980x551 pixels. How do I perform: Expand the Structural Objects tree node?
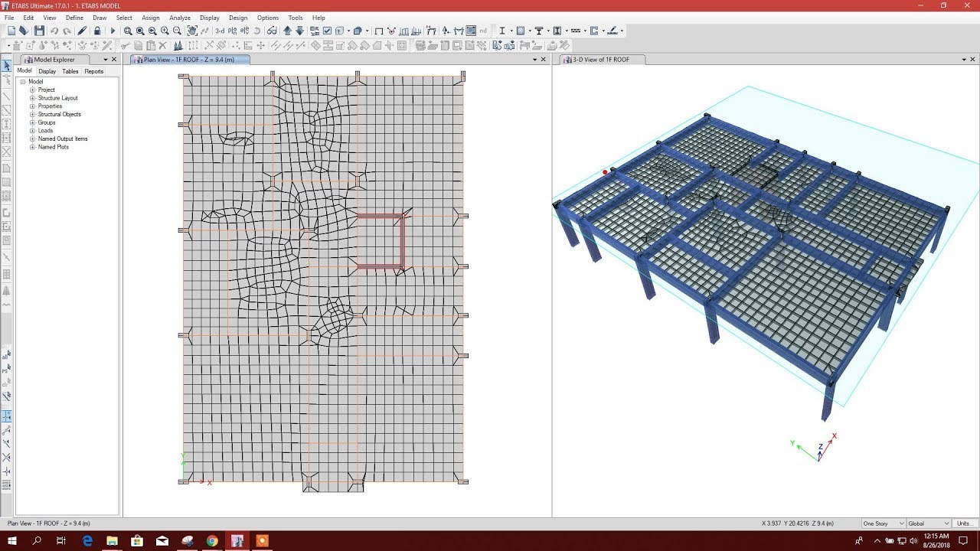[31, 114]
